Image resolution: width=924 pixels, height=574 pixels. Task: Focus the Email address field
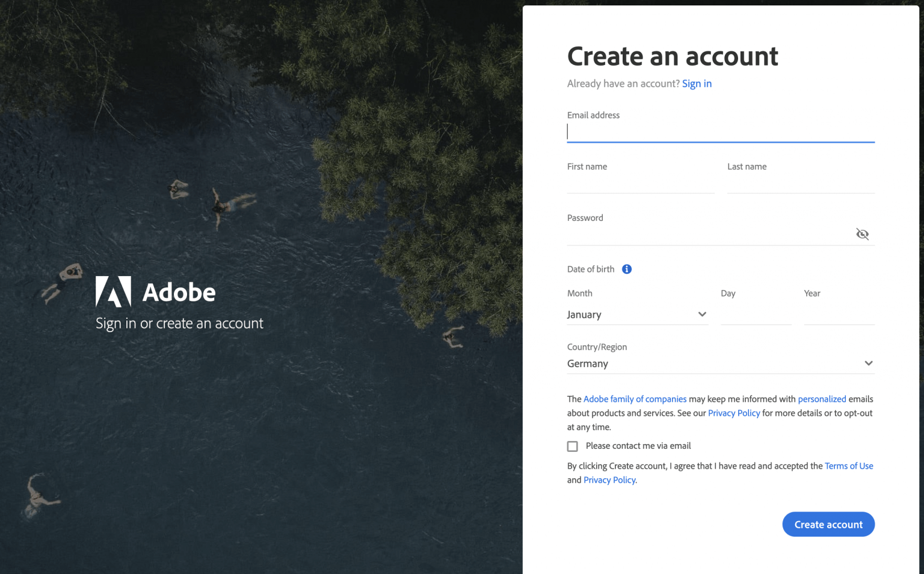click(x=720, y=132)
